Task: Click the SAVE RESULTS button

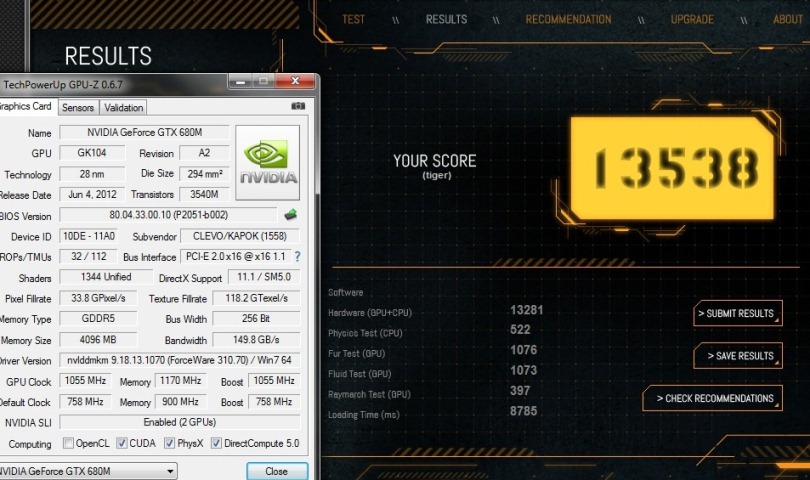Action: (738, 355)
